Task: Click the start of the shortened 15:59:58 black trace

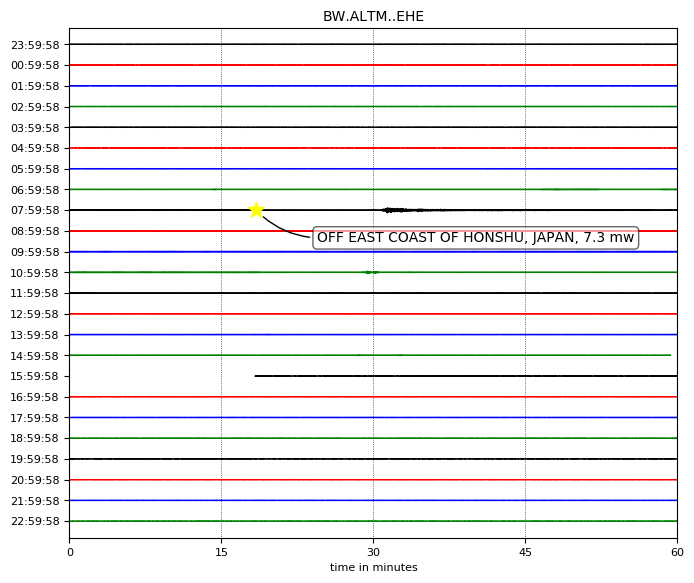Action: click(x=256, y=376)
